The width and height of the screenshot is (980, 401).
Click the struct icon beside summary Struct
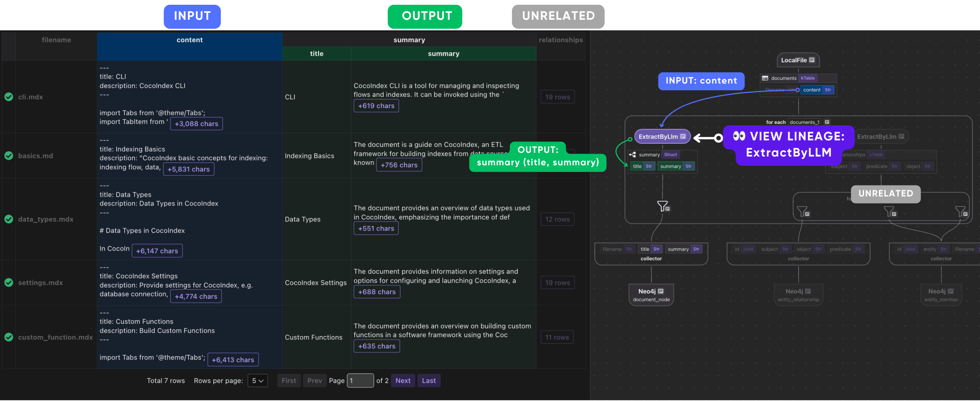click(x=633, y=155)
